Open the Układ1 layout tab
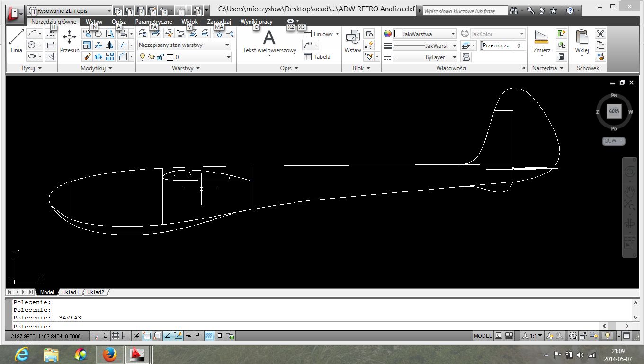 coord(71,292)
